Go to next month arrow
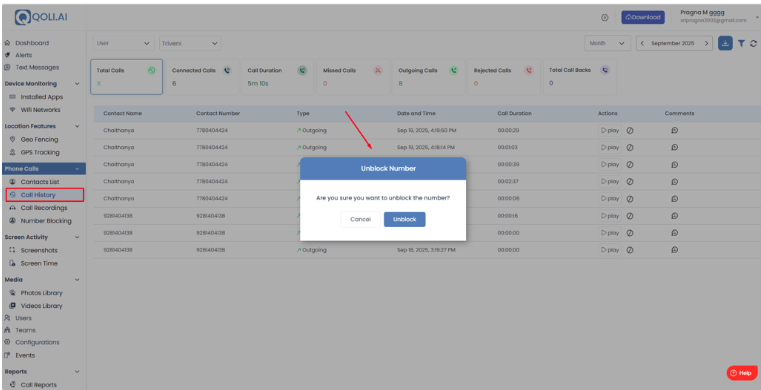Screen dimensions: 761x390 [x=707, y=43]
